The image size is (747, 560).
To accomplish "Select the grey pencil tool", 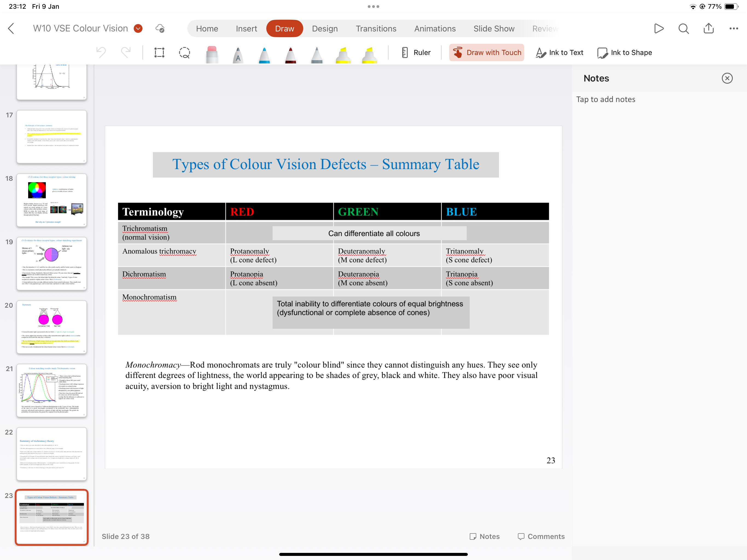I will [x=316, y=54].
